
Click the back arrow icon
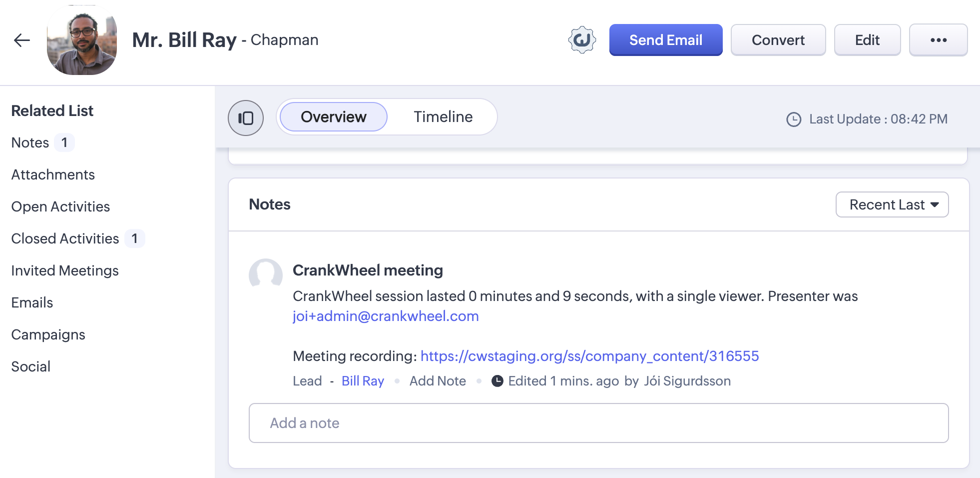click(x=22, y=40)
